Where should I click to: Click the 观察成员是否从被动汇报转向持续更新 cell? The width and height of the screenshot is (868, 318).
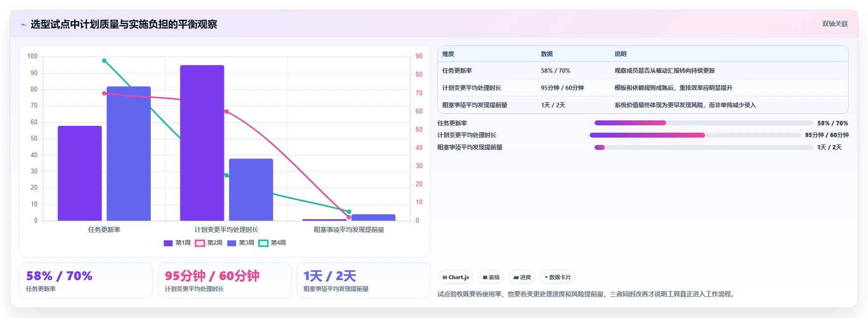665,71
